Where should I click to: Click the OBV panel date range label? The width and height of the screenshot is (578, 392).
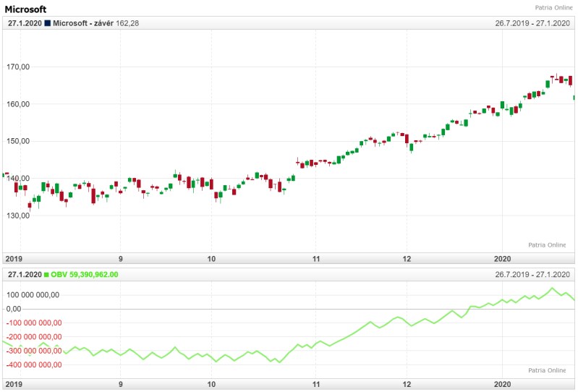532,275
